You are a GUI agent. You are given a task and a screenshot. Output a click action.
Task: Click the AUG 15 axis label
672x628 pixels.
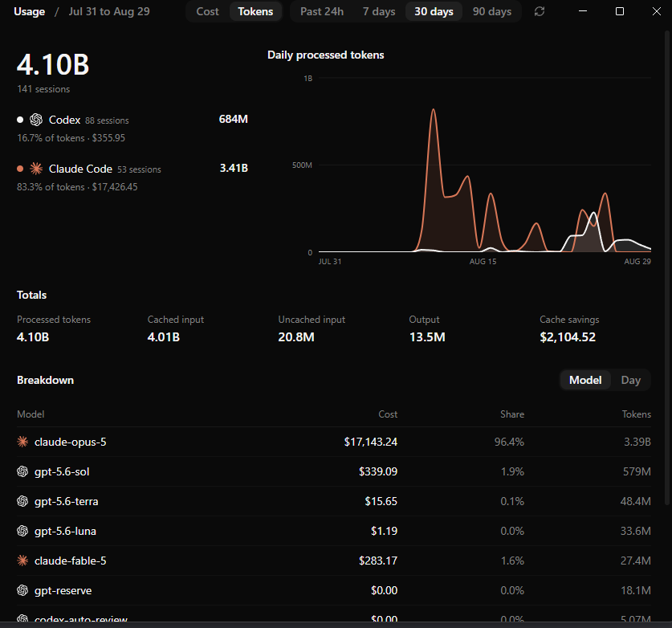pyautogui.click(x=483, y=262)
